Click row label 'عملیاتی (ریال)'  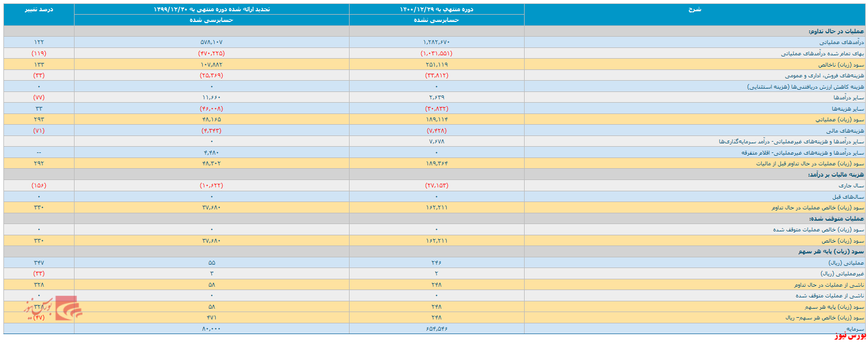coord(847,262)
